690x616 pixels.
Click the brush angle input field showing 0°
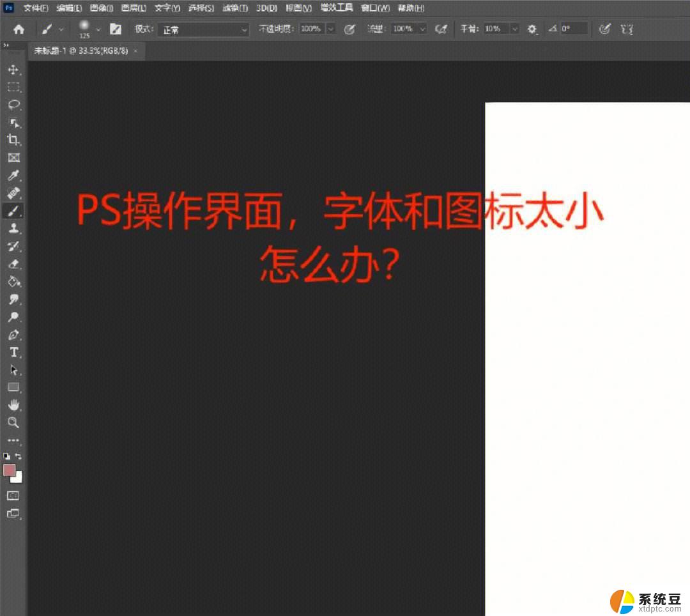(574, 28)
